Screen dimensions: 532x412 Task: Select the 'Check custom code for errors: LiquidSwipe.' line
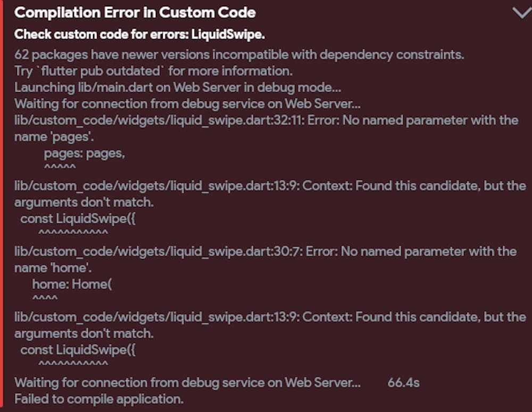[139, 35]
